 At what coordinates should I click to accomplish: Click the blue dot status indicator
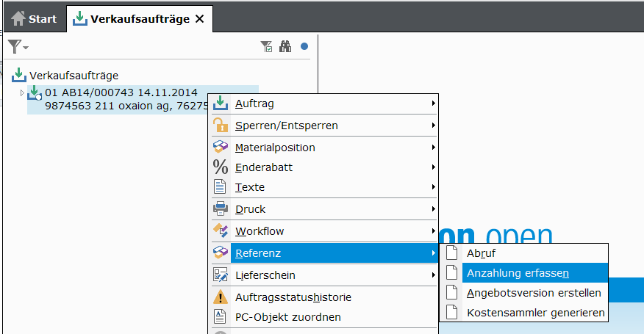(304, 46)
